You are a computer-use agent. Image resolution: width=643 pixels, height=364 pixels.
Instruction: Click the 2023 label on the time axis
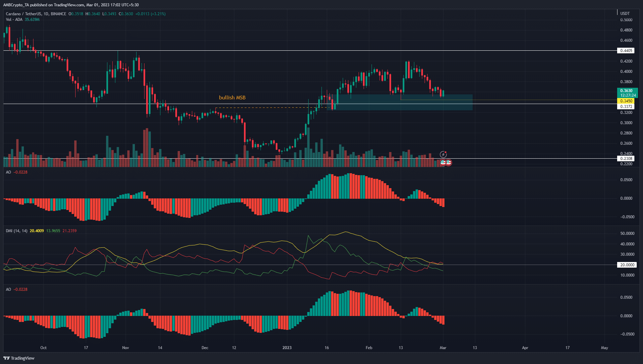coord(287,348)
